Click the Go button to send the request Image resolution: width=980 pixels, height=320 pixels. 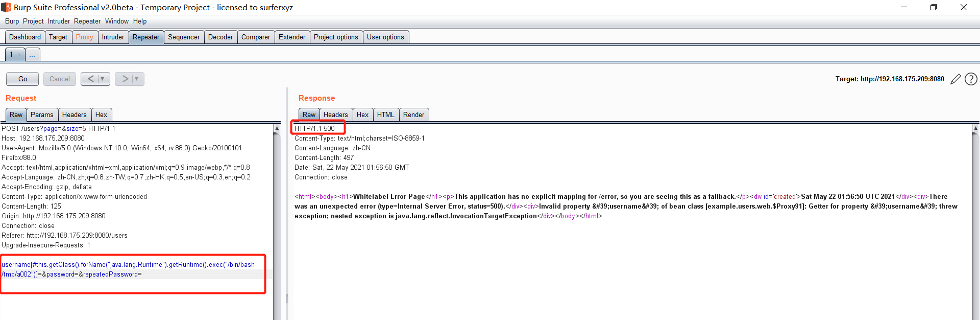(x=22, y=79)
